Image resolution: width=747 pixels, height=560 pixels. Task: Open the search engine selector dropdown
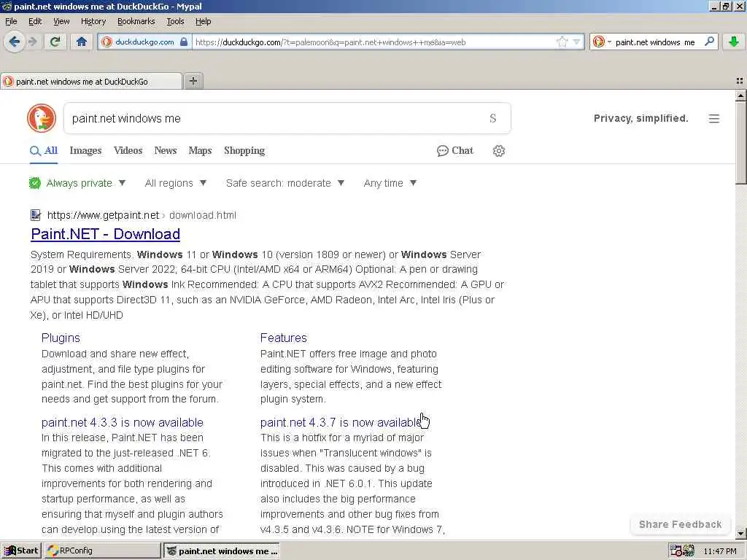click(602, 42)
